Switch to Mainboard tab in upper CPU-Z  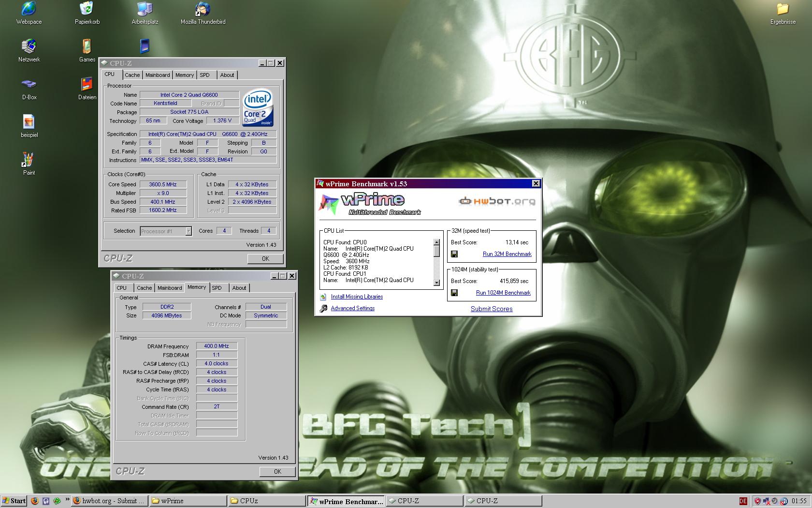(158, 75)
